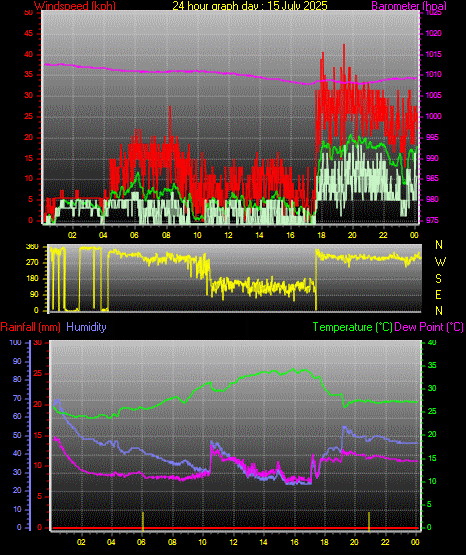
Task: Click "80" on the blue humidity axis
Action: [x=17, y=379]
